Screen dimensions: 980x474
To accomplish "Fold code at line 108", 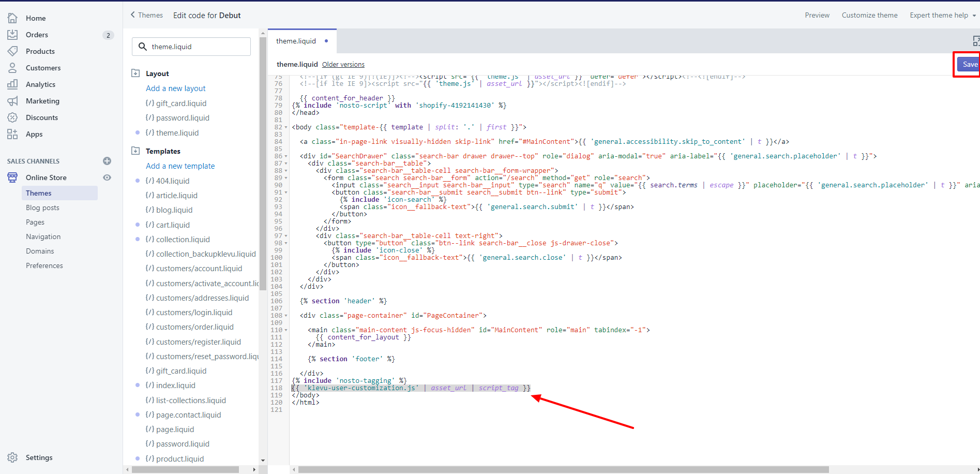I will click(286, 316).
